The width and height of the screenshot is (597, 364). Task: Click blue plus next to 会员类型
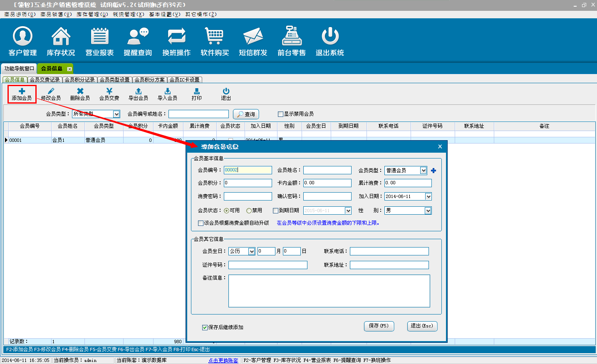click(434, 171)
